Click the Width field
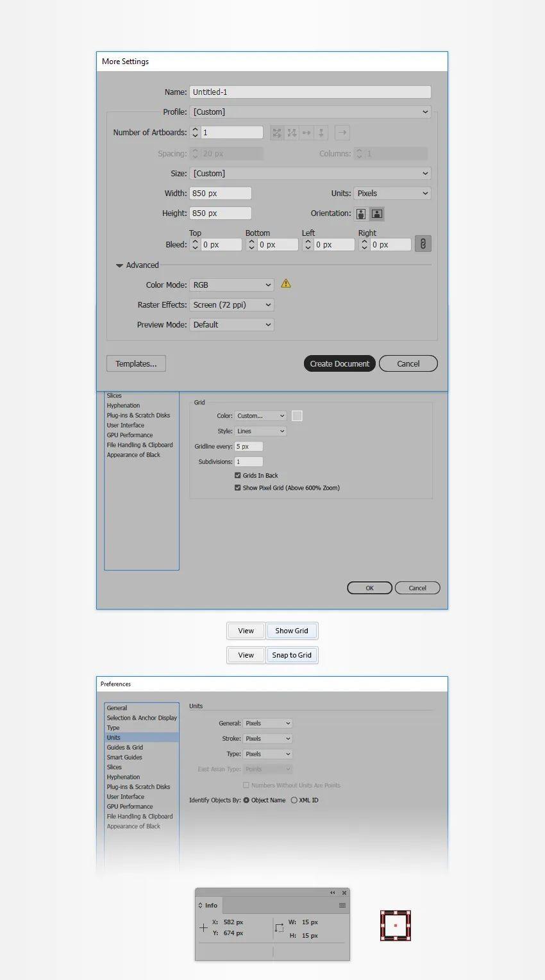545x980 pixels. tap(221, 194)
